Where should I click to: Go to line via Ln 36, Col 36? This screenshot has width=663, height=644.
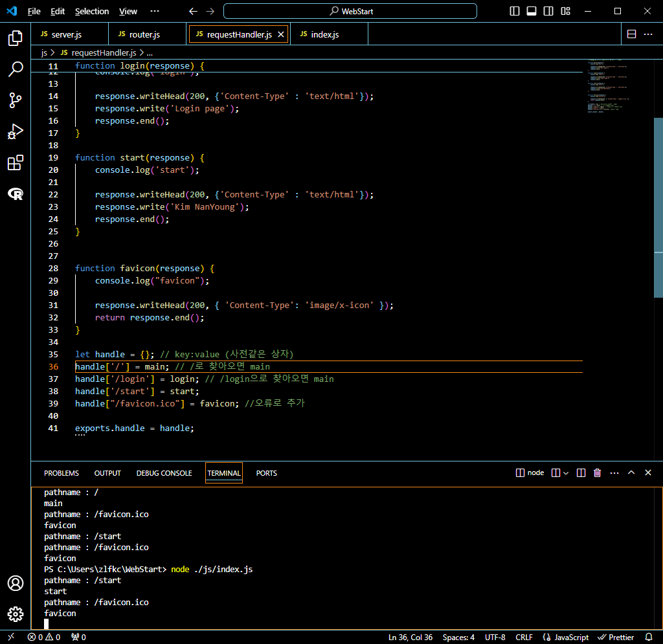click(x=410, y=637)
